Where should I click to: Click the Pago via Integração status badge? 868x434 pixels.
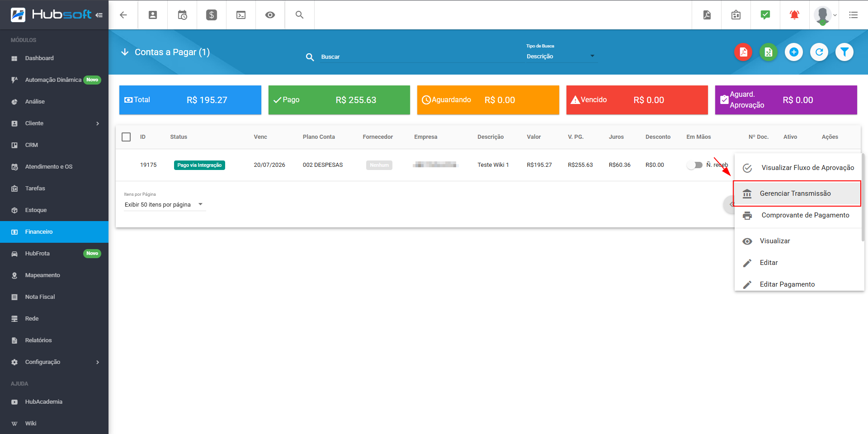(x=199, y=165)
